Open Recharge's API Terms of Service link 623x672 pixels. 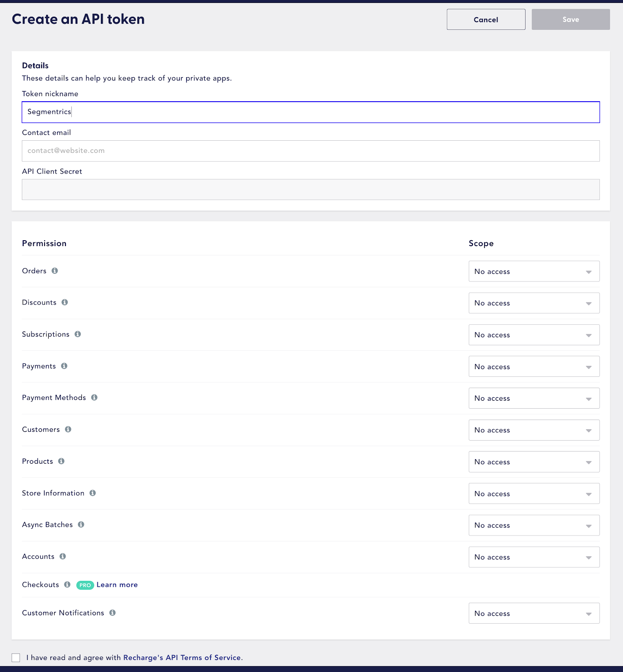click(x=183, y=658)
